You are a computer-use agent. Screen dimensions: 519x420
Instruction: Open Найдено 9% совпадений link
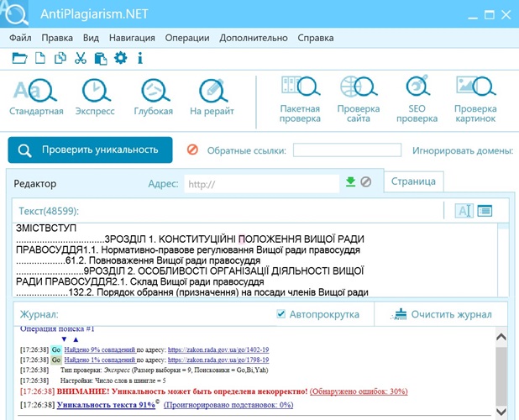[x=100, y=349]
